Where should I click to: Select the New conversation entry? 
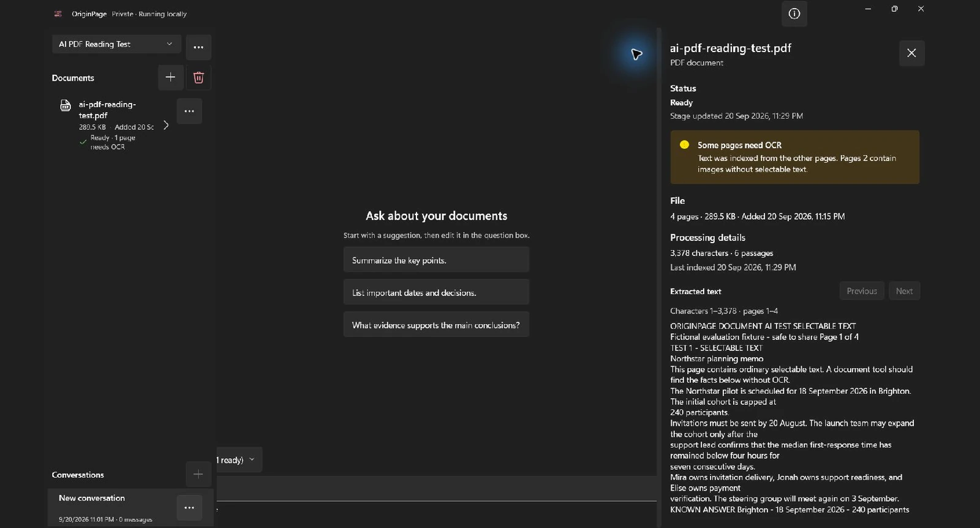131,507
